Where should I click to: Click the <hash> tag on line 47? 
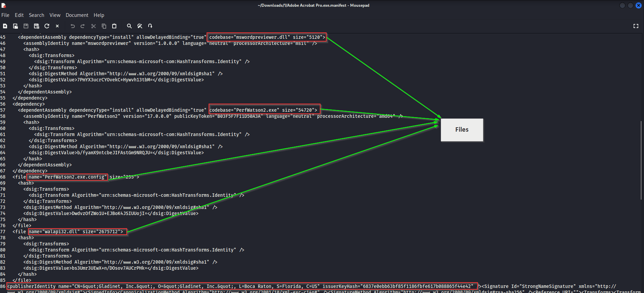[x=31, y=49]
